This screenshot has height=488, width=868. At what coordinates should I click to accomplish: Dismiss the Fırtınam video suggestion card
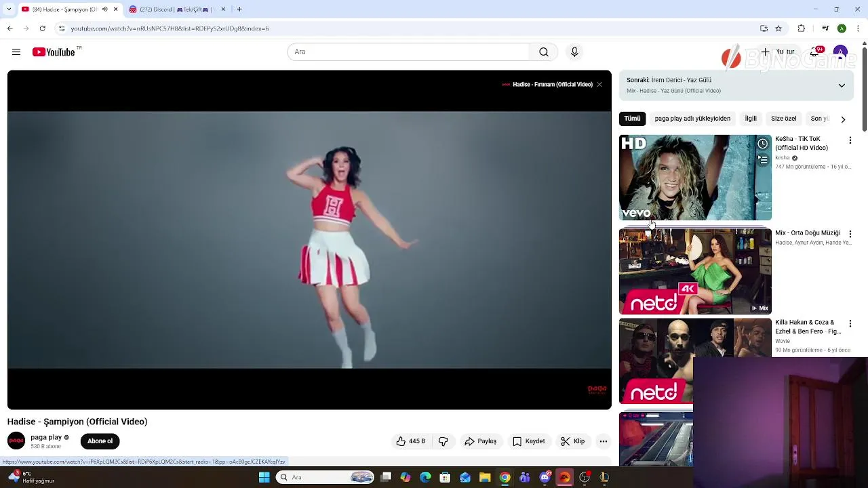pos(599,85)
